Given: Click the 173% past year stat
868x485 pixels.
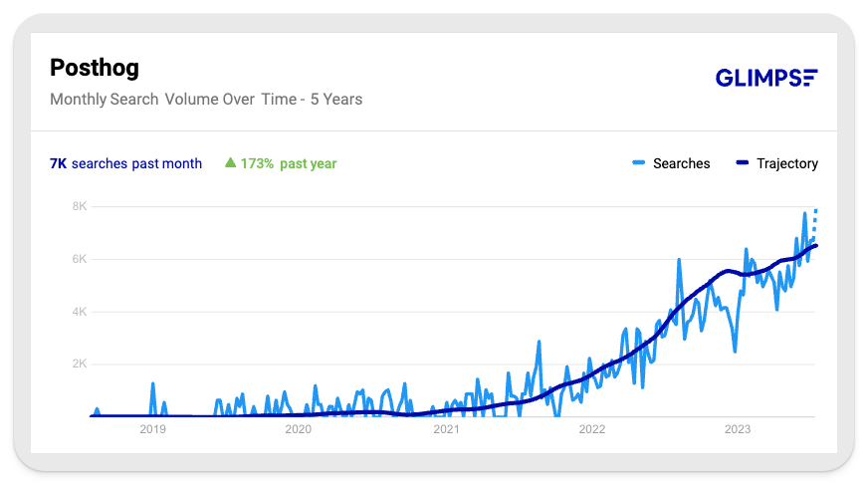Looking at the screenshot, I should point(288,163).
